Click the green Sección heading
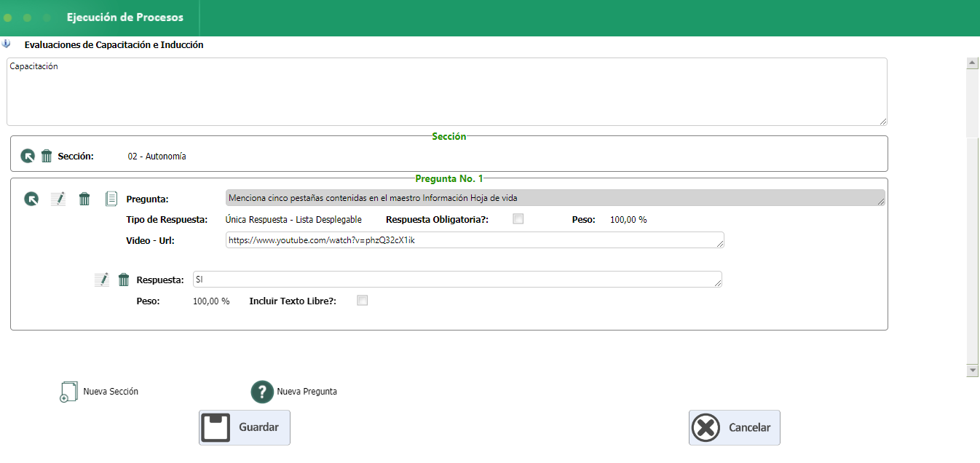 coord(449,136)
